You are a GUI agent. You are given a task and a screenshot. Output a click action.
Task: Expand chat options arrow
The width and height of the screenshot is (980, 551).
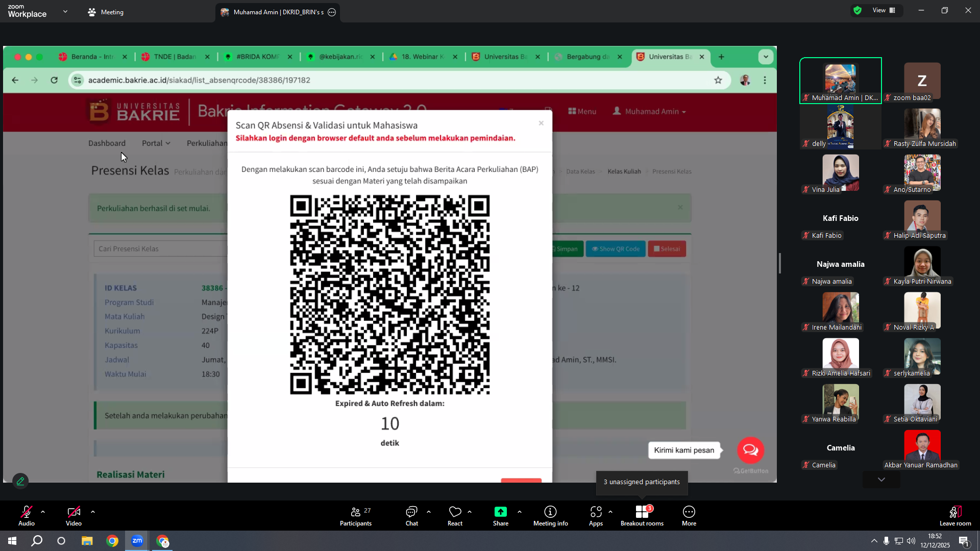[429, 512]
